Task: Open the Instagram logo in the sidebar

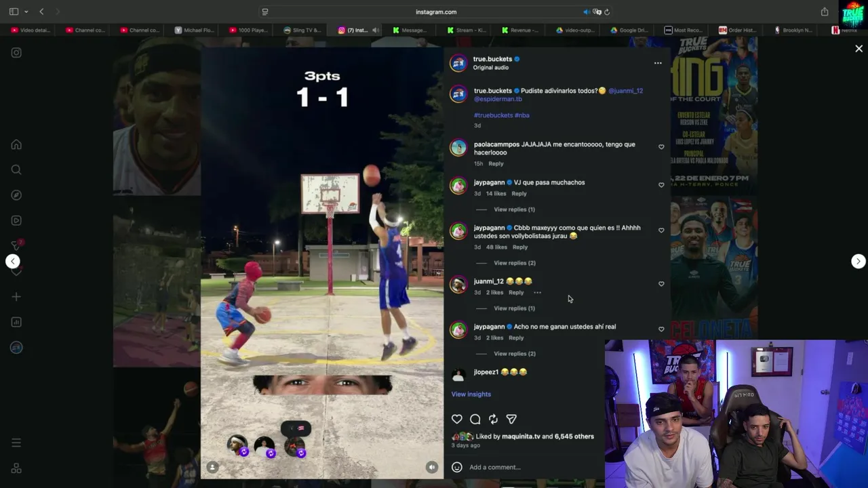Action: click(16, 52)
